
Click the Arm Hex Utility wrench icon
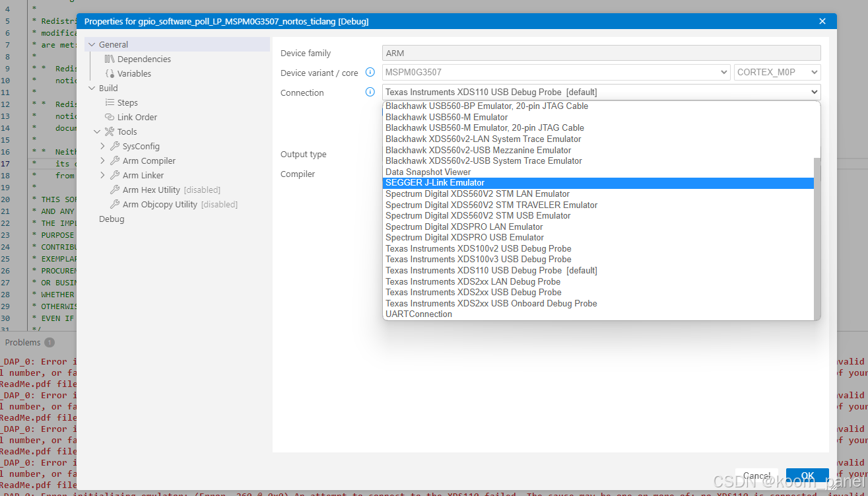(115, 190)
